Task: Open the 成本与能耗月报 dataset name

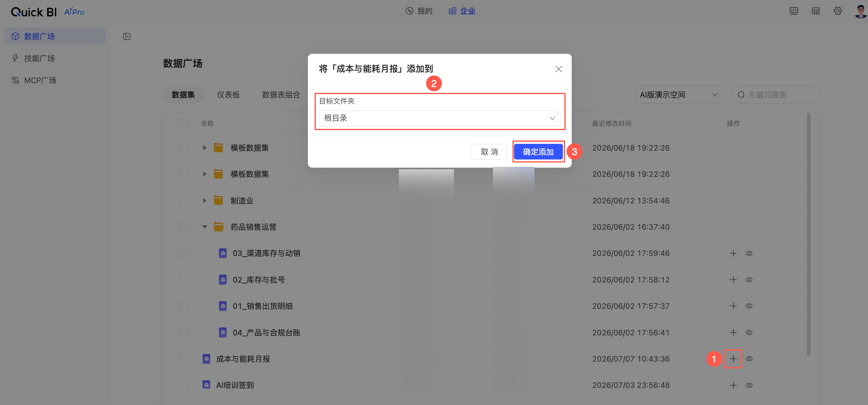Action: click(243, 359)
